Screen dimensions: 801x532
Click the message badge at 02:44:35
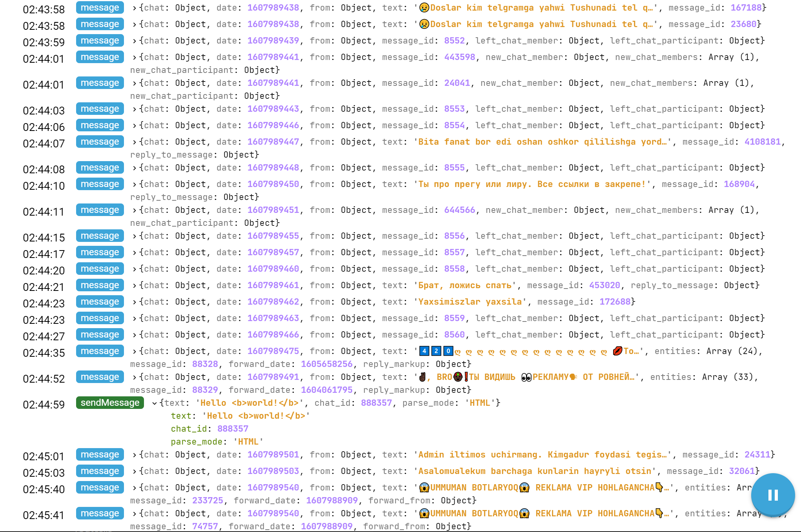(x=100, y=351)
